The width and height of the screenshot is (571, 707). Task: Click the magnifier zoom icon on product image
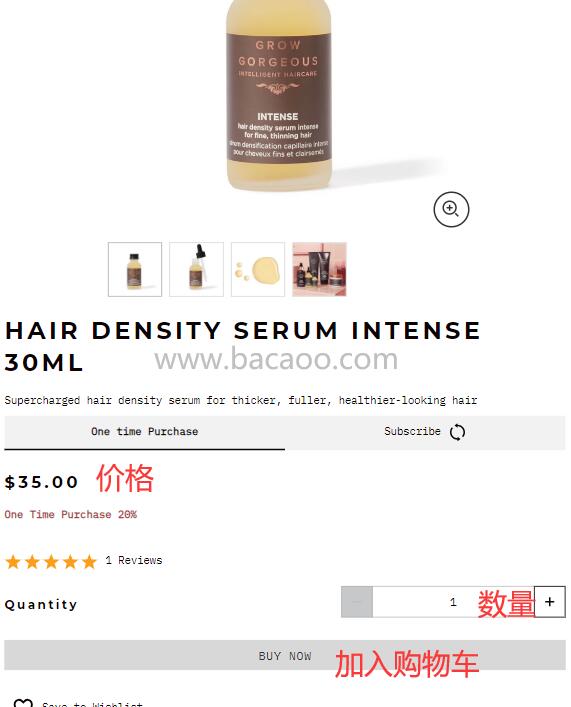point(451,209)
